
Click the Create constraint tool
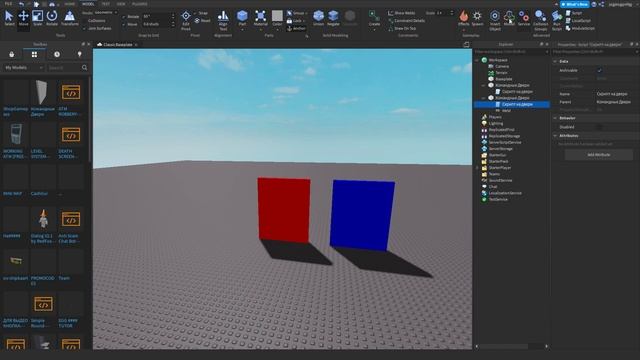click(x=374, y=19)
